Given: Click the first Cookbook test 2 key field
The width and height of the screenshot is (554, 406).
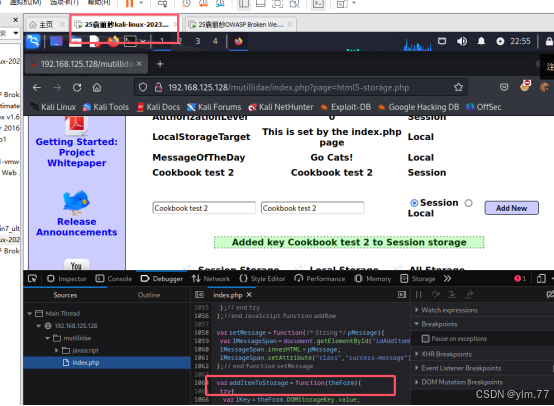Looking at the screenshot, I should [204, 208].
